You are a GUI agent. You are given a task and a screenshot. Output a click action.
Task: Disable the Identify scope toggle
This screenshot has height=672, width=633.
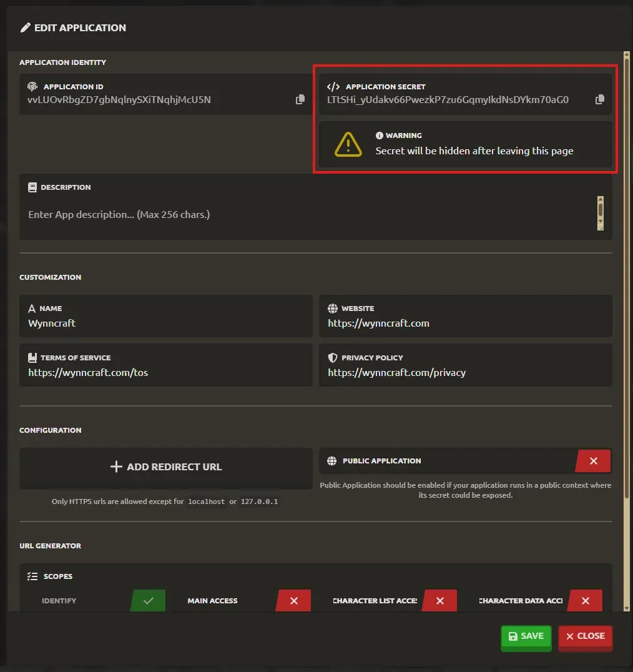(x=148, y=600)
